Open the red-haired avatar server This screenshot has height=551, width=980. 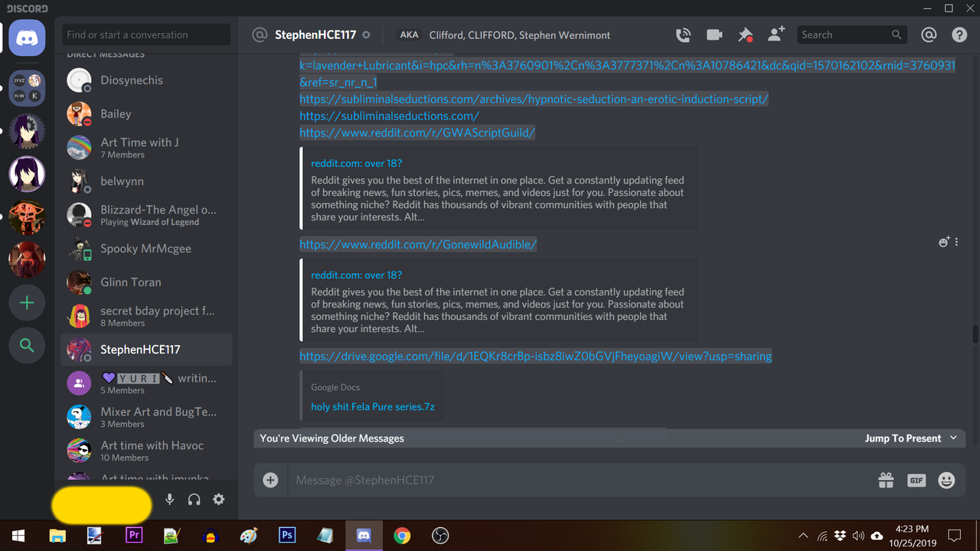[x=27, y=260]
